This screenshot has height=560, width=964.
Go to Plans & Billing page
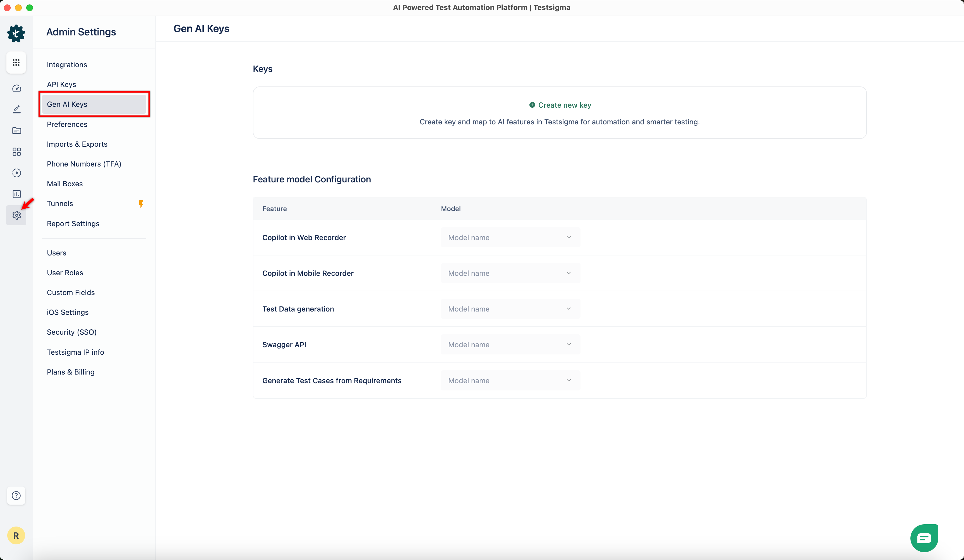coord(71,372)
